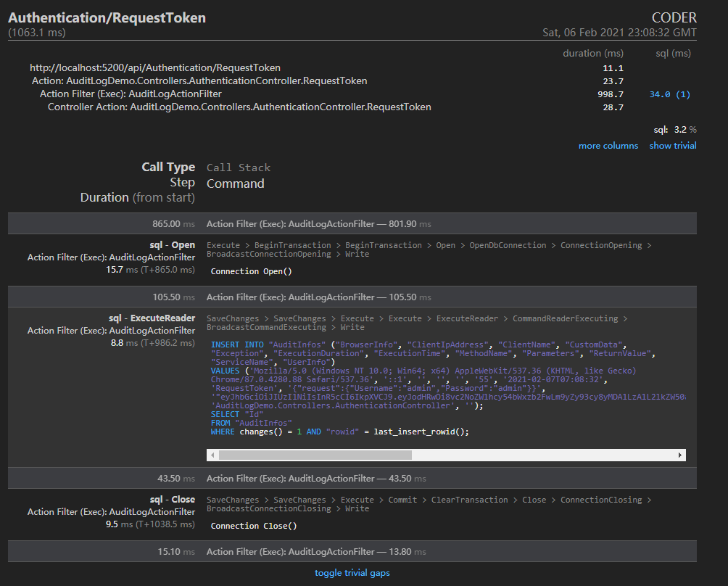Click the Controller Action RequestToken row

tap(239, 107)
